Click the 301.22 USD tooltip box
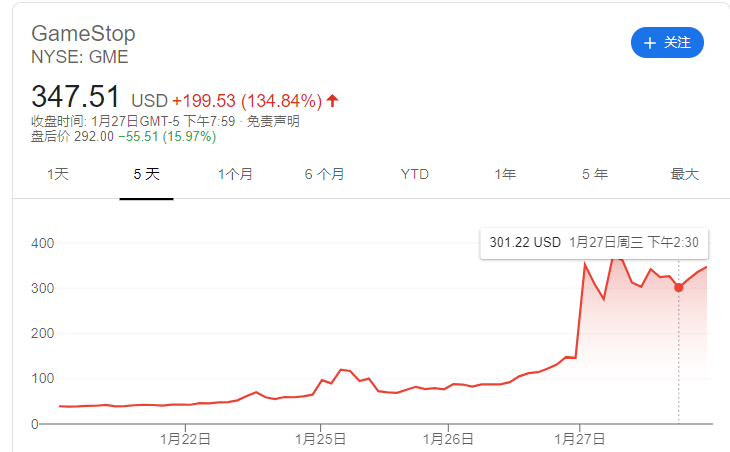 pos(593,242)
